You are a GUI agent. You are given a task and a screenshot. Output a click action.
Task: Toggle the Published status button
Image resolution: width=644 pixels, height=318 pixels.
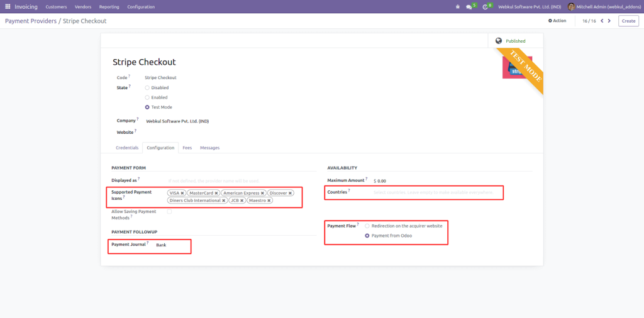coord(516,41)
